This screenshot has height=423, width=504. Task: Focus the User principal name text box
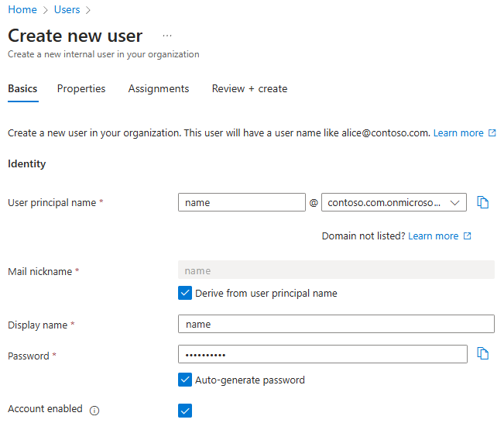click(242, 203)
